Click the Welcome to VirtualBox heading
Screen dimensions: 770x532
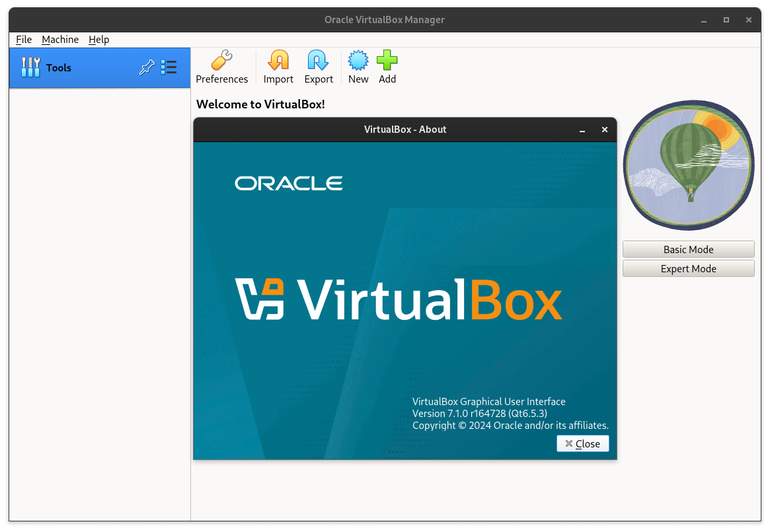260,104
